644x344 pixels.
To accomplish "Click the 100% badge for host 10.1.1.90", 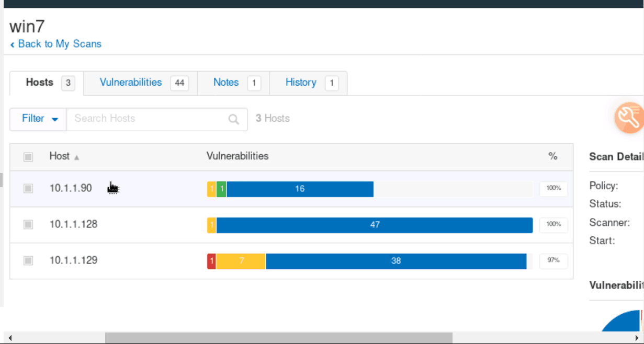I will point(553,188).
